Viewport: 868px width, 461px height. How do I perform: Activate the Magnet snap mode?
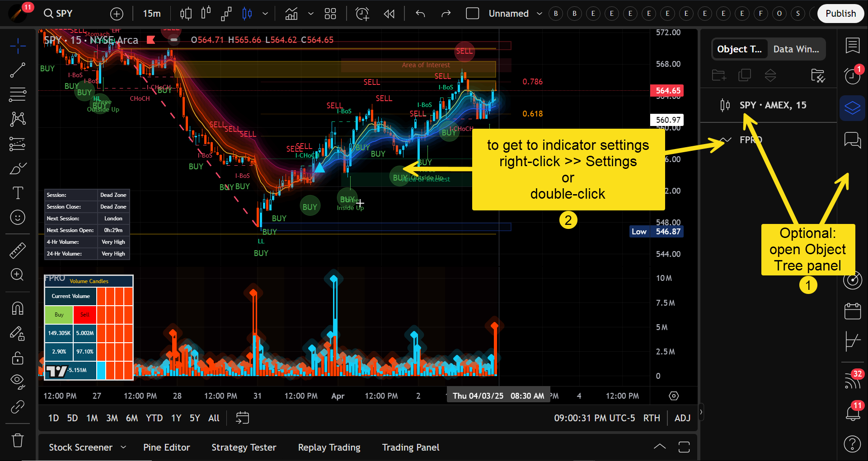coord(18,309)
